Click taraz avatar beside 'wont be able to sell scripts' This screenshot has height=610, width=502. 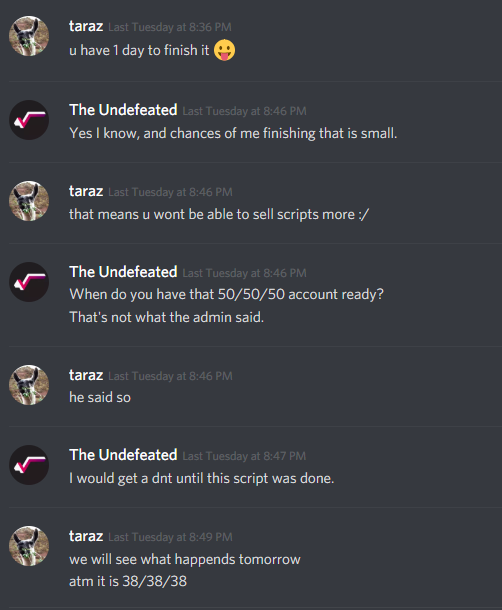pos(29,201)
